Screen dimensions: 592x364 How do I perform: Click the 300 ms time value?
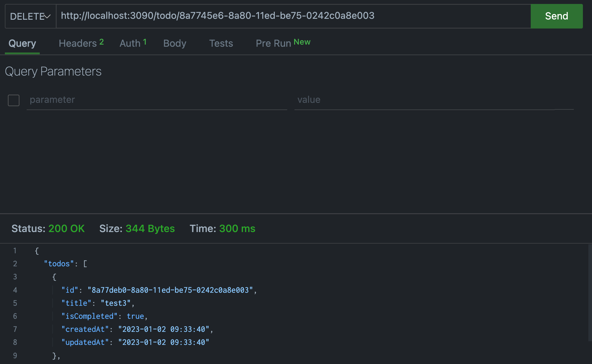(237, 228)
